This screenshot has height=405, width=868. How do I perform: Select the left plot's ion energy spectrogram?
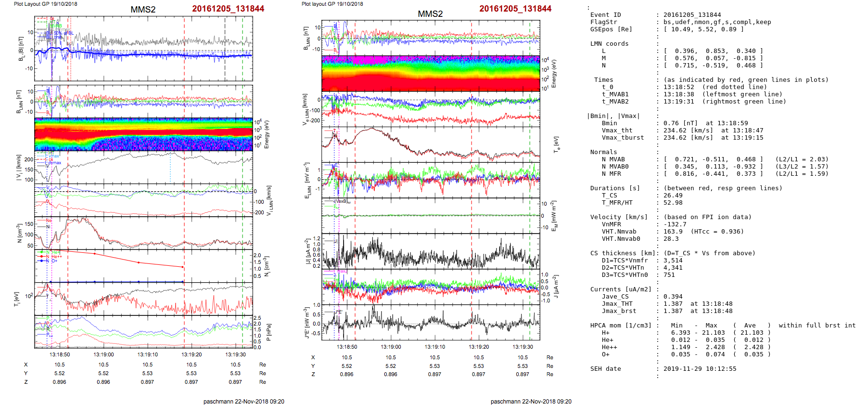point(143,134)
